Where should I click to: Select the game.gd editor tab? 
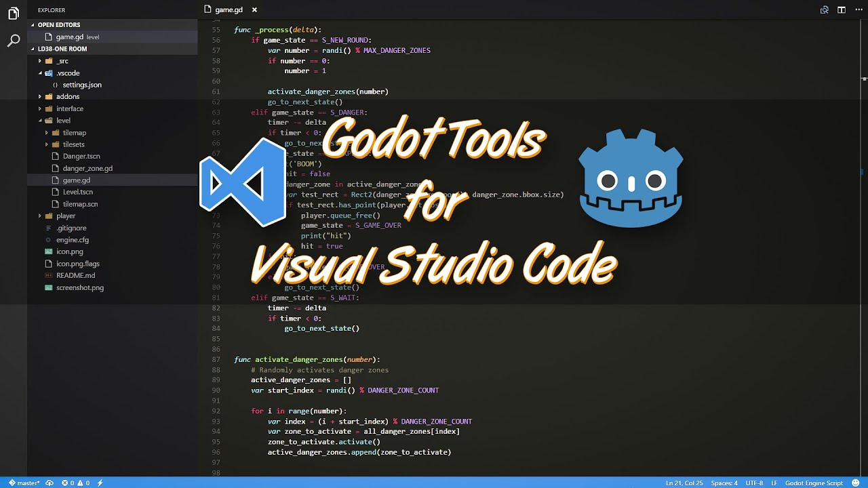(229, 9)
